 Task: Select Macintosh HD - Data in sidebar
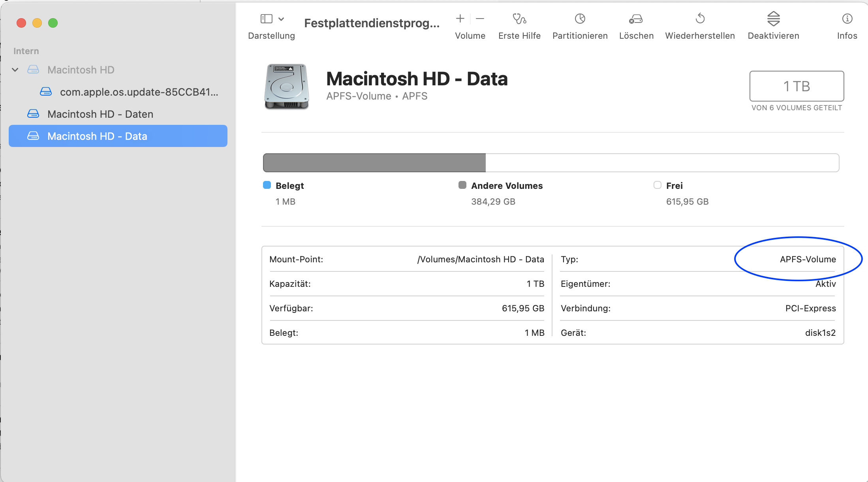(x=97, y=136)
